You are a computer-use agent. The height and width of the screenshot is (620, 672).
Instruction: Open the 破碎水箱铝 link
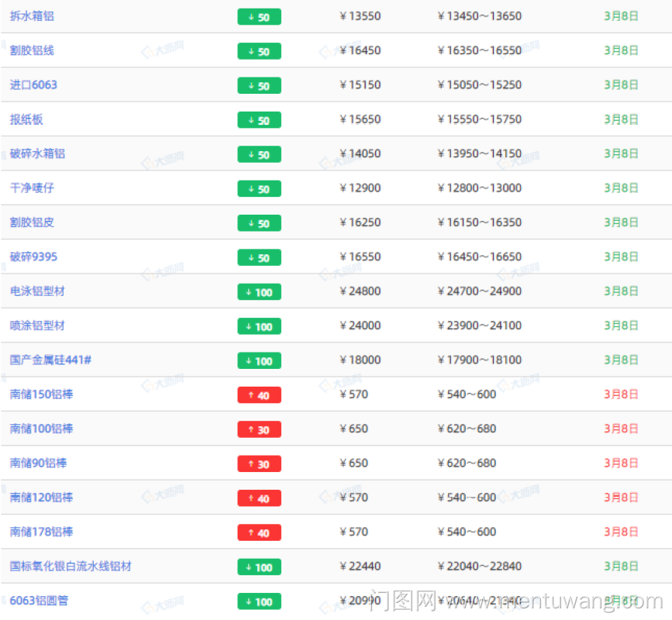[37, 153]
